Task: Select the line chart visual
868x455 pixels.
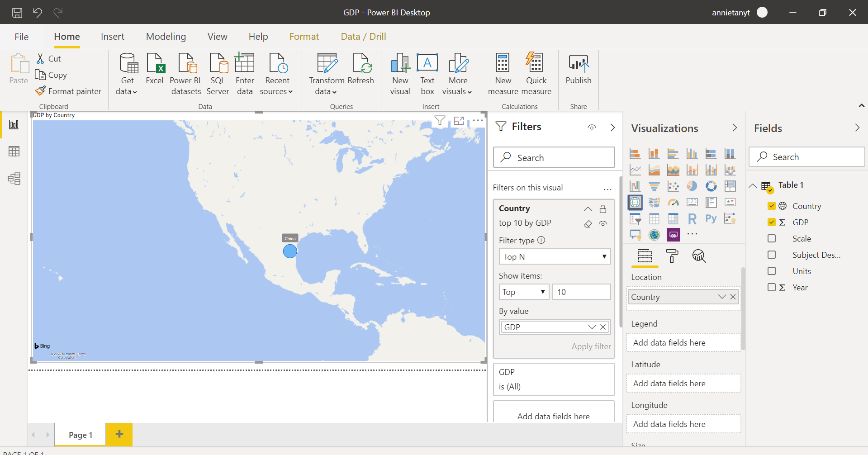Action: tap(635, 170)
